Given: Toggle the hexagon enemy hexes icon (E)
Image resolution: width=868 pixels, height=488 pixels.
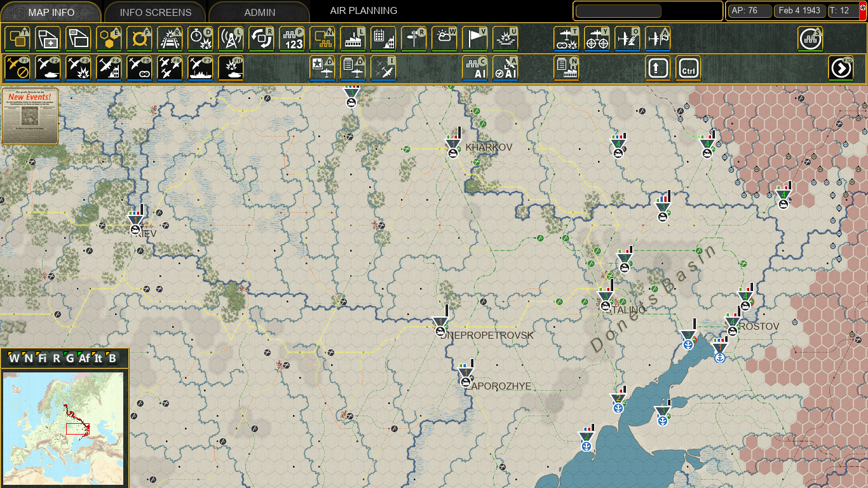Looking at the screenshot, I should point(109,39).
